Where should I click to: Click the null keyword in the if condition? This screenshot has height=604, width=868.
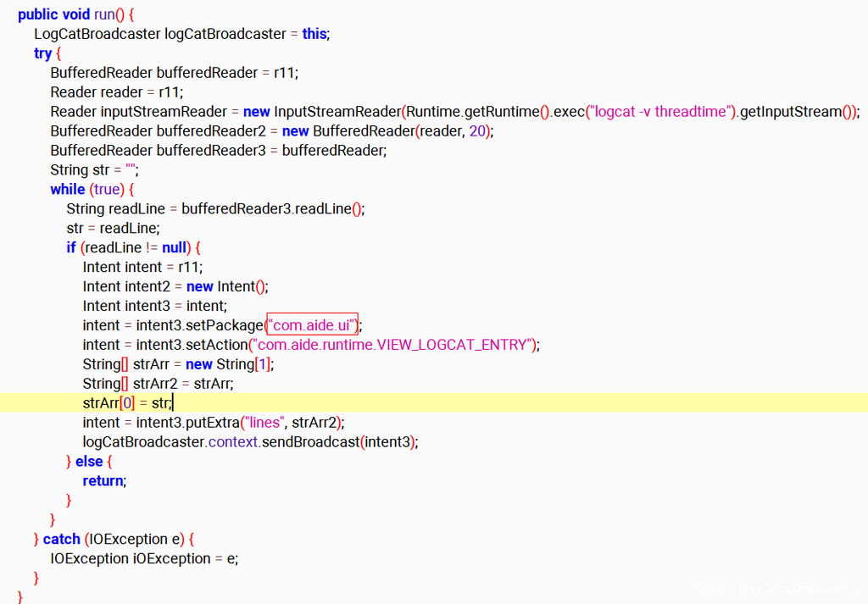[x=174, y=247]
